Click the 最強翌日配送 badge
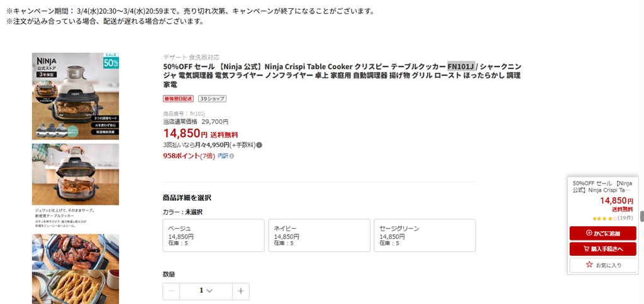The image size is (644, 304). point(179,99)
